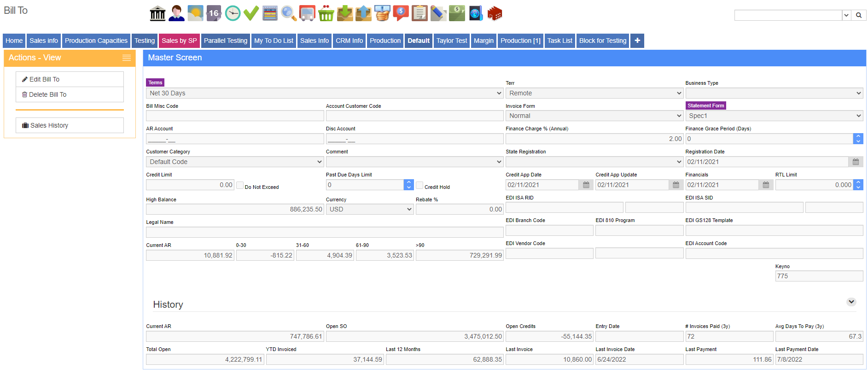
Task: Open the Currency dropdown showing USD
Action: pyautogui.click(x=370, y=209)
